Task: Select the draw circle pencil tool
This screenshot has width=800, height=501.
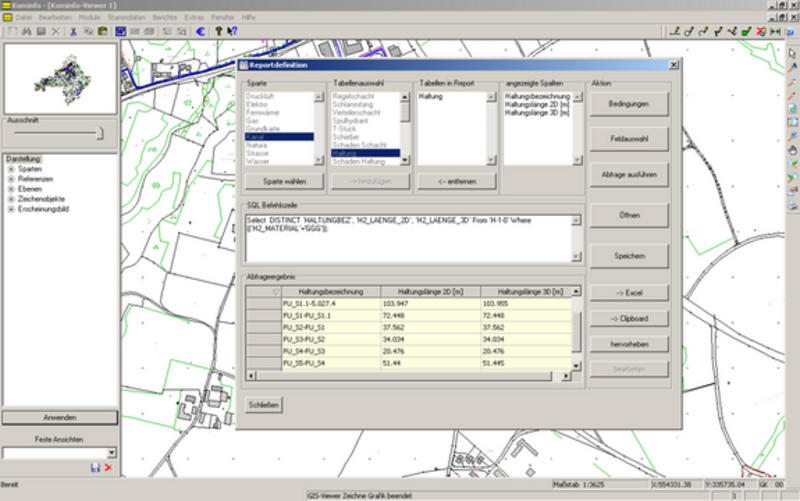Action: click(689, 32)
